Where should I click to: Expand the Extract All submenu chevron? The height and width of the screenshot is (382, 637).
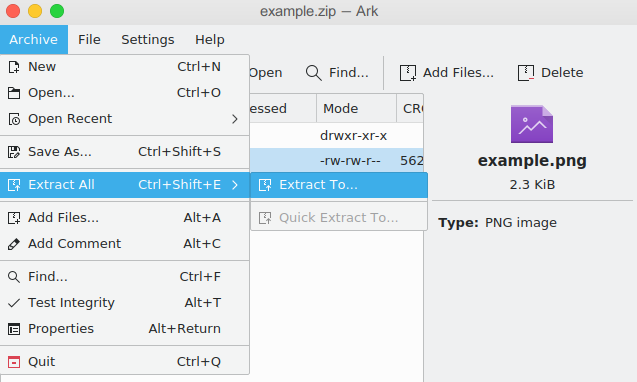point(234,185)
